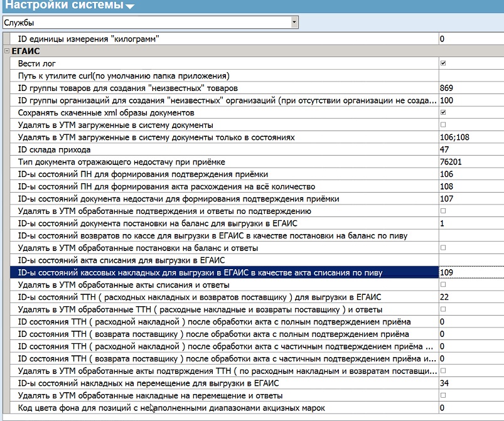Check 'Удалять в УТМ обработанные постановки на баланс'
This screenshot has width=504, height=421.
pos(443,248)
